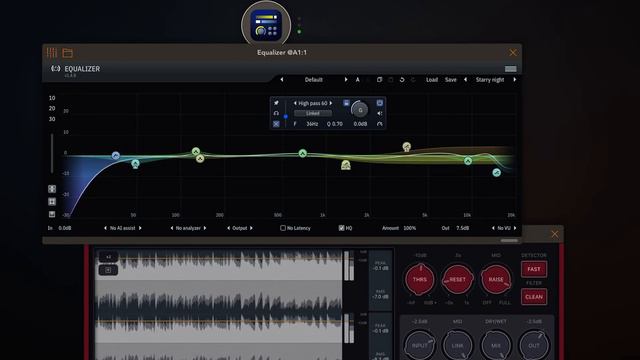Click the Amount 100% value
The height and width of the screenshot is (360, 640).
[x=410, y=228]
